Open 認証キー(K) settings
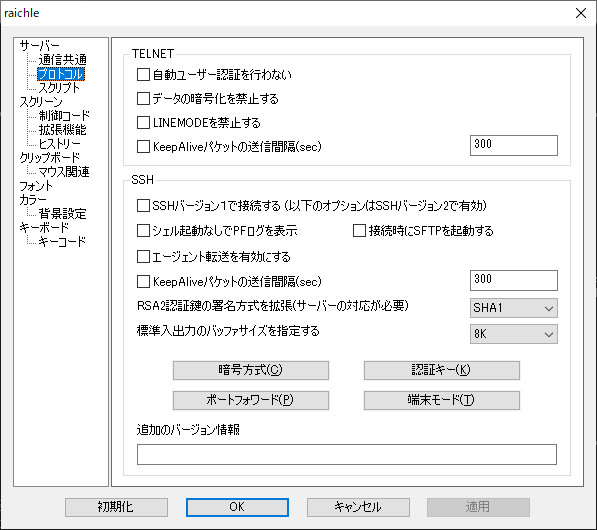Image resolution: width=597 pixels, height=530 pixels. pos(442,370)
